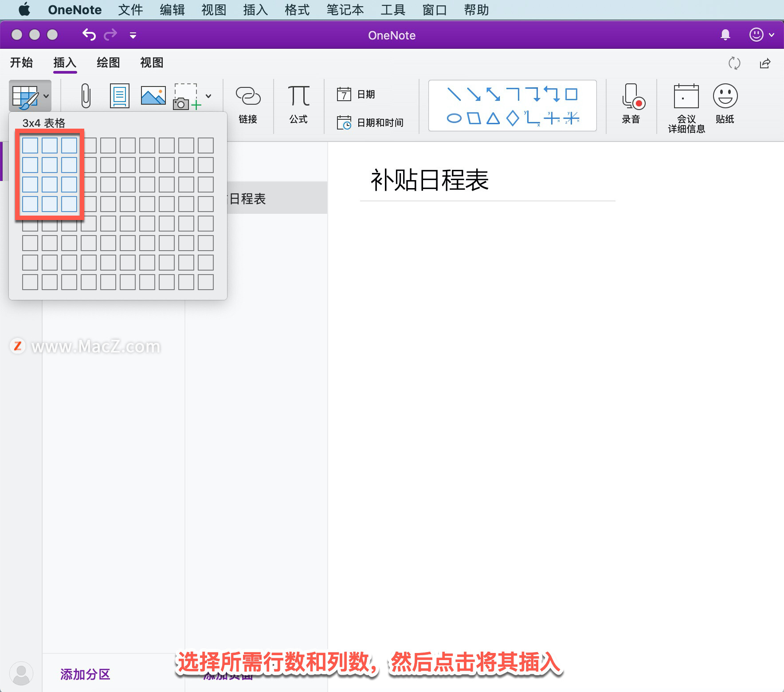This screenshot has height=692, width=784.
Task: Insert an equation via 公式
Action: tap(298, 105)
